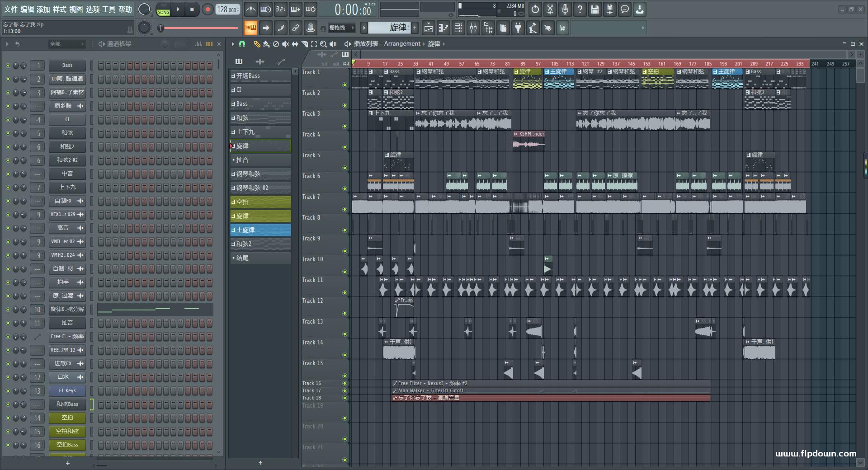Toggle the 空拍 channel mute LED
This screenshot has width=868, height=470.
coord(8,418)
